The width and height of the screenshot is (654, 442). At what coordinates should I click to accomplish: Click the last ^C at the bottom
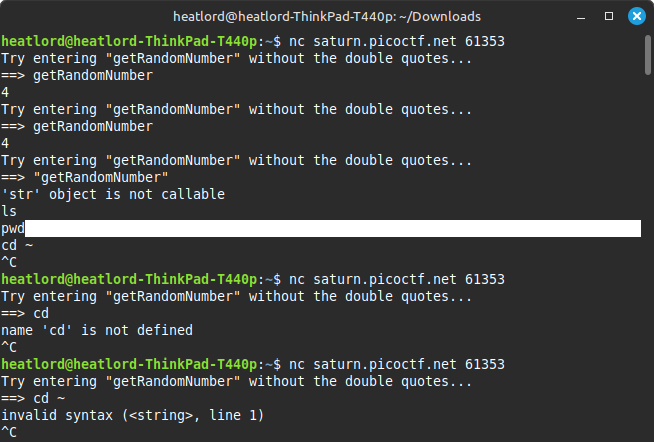tap(9, 432)
